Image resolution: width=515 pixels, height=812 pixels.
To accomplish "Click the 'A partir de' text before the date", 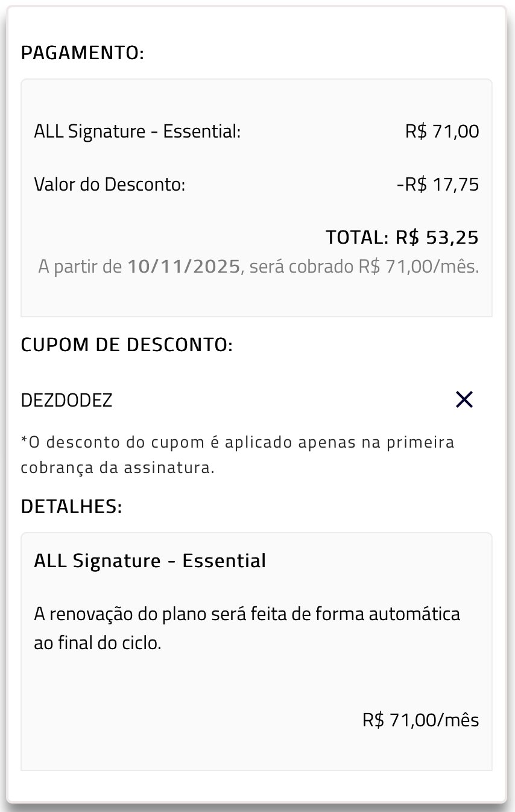I will 80,267.
